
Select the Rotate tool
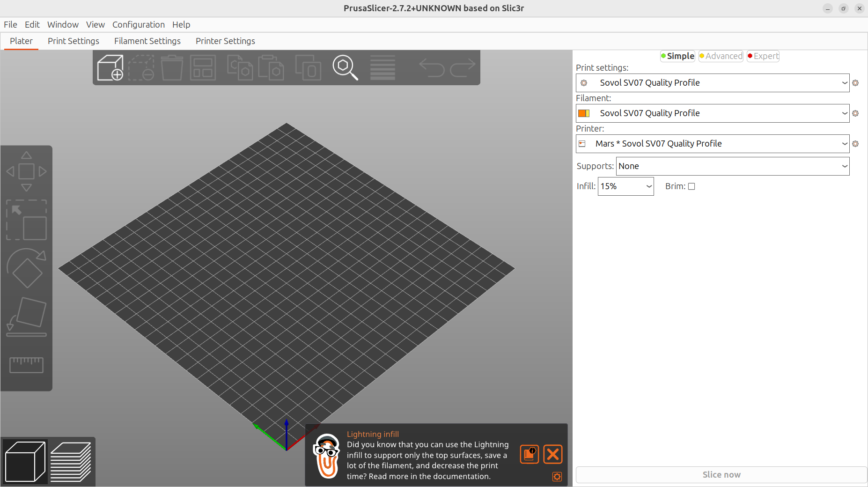[x=26, y=268]
